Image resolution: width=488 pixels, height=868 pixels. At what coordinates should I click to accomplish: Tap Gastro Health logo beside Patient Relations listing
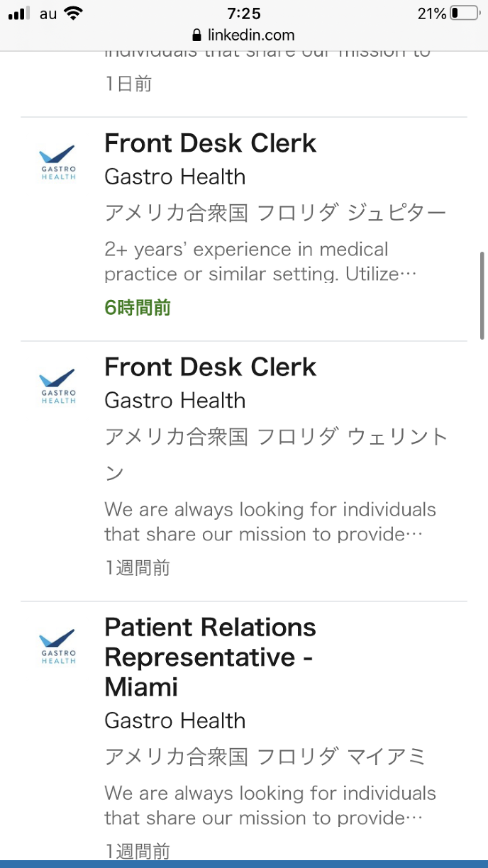point(57,646)
